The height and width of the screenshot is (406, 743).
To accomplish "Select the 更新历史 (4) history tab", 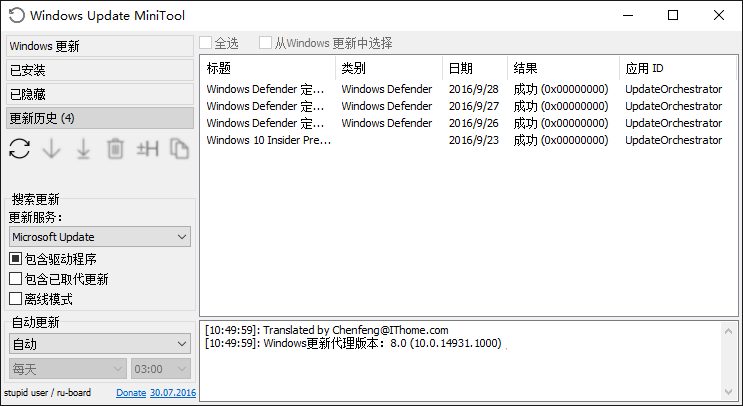I will pos(100,118).
